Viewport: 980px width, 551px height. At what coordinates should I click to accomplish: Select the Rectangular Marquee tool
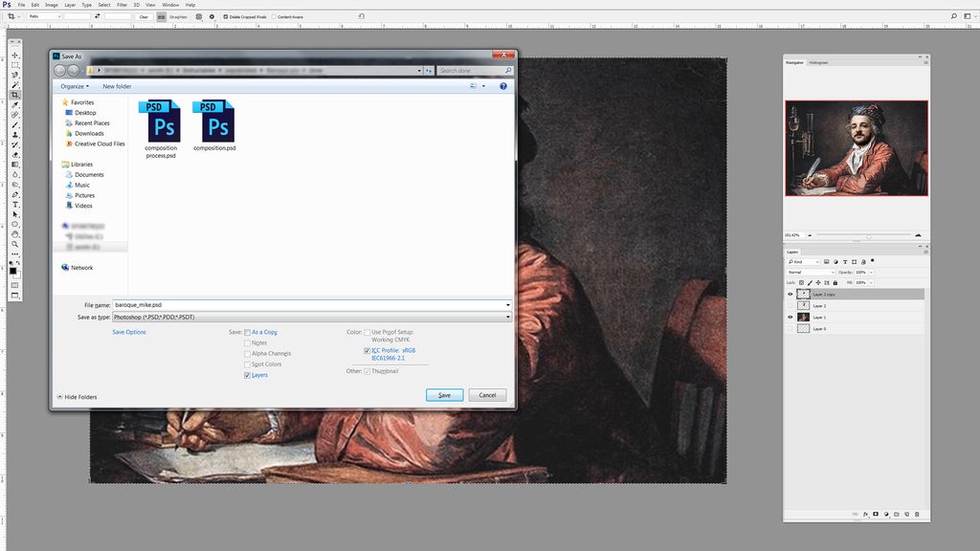[15, 65]
